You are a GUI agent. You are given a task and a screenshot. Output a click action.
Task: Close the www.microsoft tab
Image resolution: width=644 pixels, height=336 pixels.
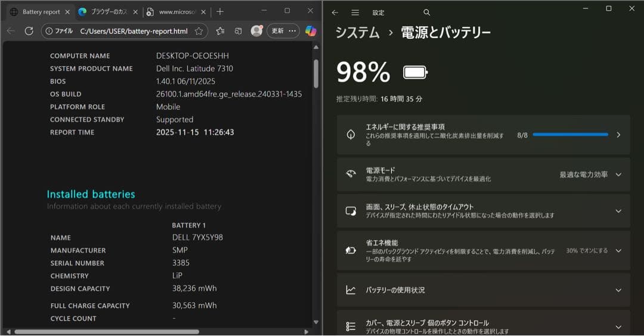click(x=203, y=12)
